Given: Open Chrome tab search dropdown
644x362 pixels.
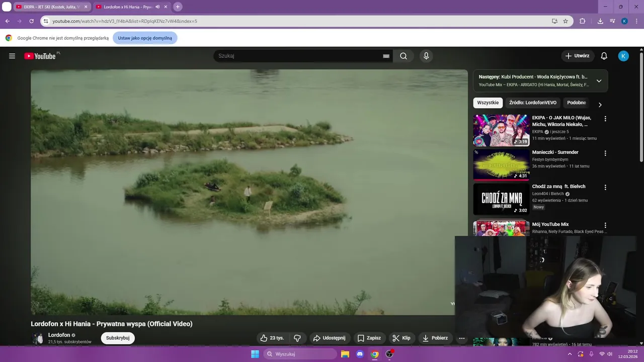Looking at the screenshot, I should point(7,7).
